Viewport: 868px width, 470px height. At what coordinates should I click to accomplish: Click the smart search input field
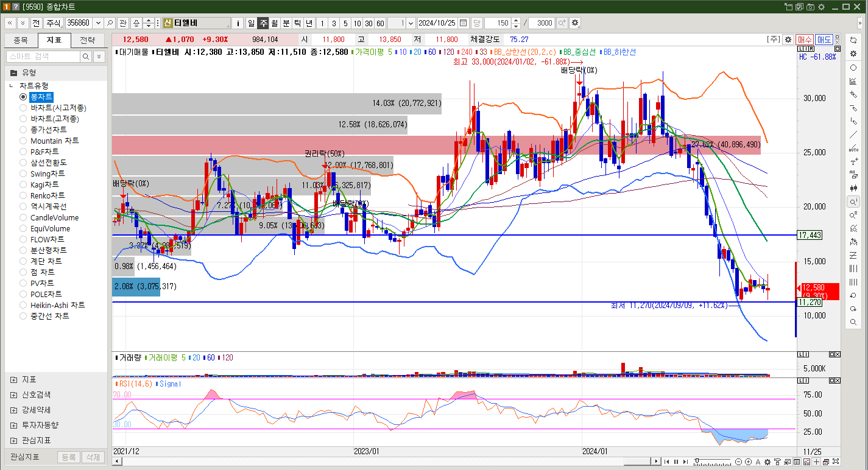43,56
